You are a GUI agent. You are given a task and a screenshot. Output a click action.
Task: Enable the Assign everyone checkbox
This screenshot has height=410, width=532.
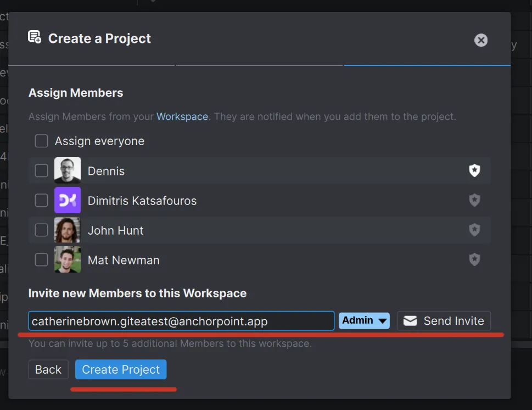tap(41, 141)
